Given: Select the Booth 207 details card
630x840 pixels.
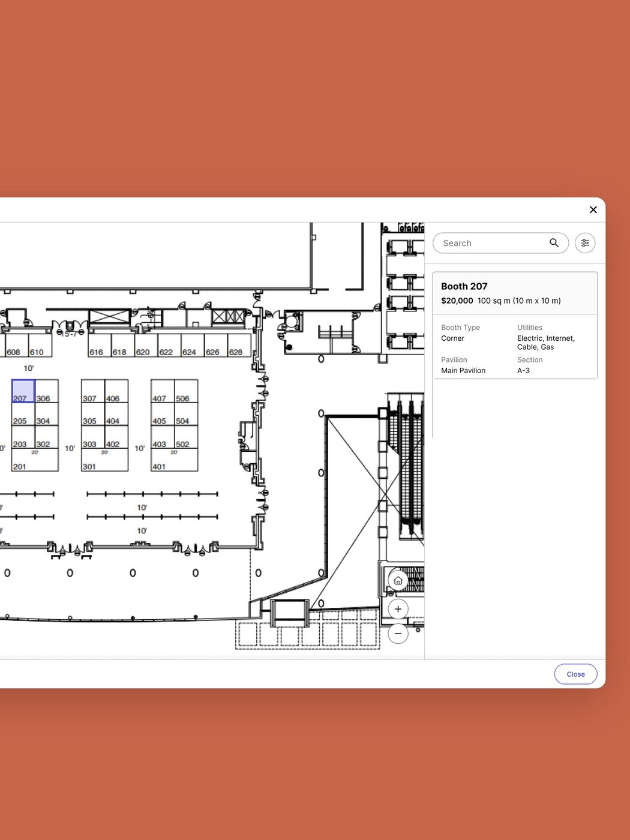Looking at the screenshot, I should pyautogui.click(x=515, y=325).
